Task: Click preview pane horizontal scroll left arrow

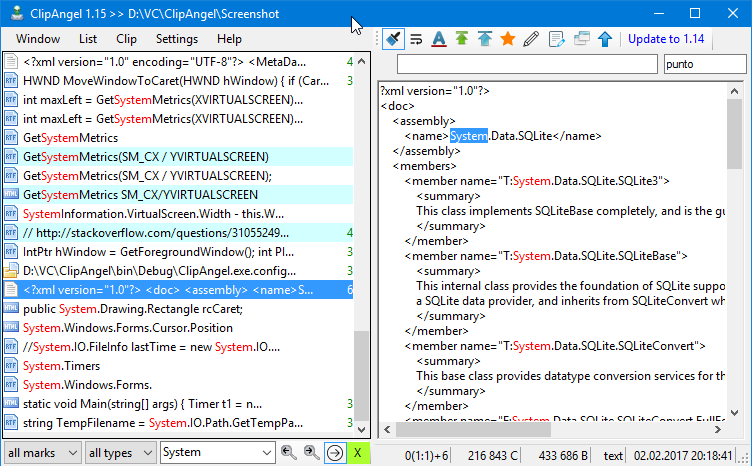Action: coord(387,430)
